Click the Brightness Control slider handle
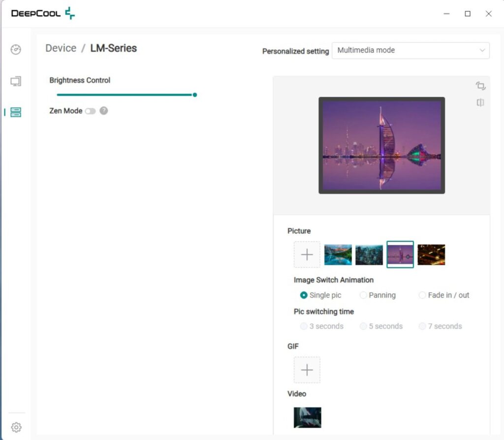This screenshot has height=440, width=504. tap(195, 95)
